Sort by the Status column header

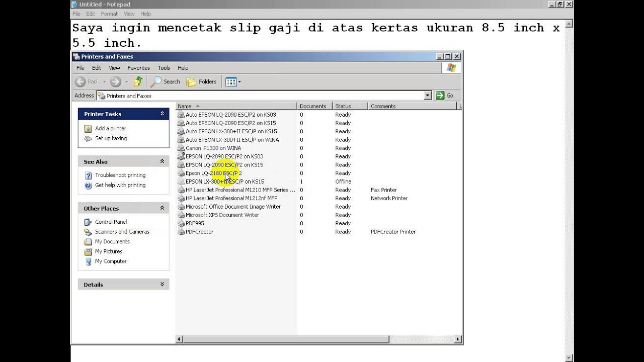click(350, 106)
